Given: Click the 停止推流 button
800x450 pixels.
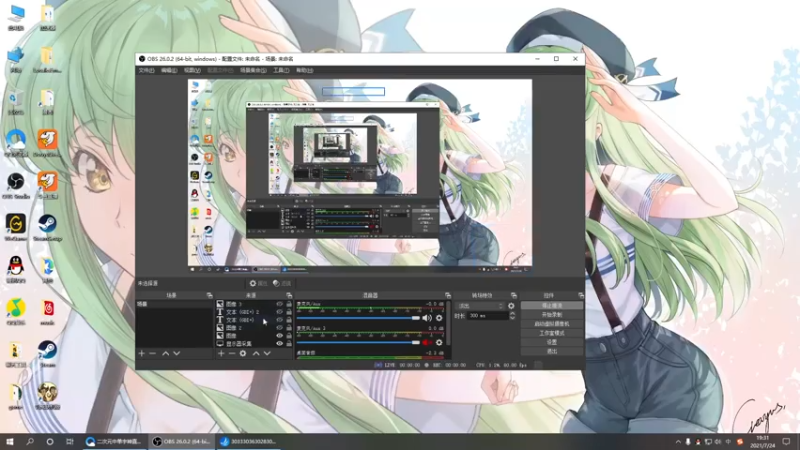Looking at the screenshot, I should pyautogui.click(x=552, y=306).
